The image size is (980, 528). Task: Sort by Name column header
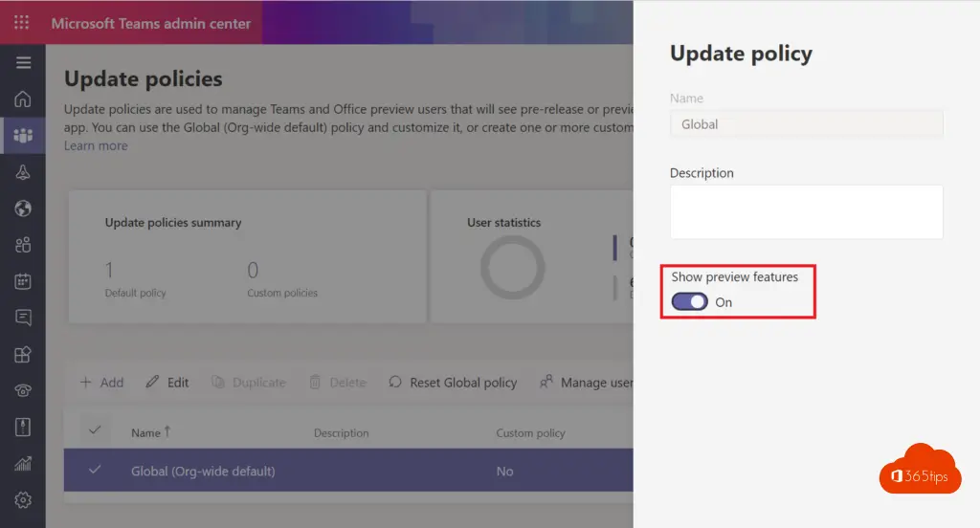tap(150, 432)
